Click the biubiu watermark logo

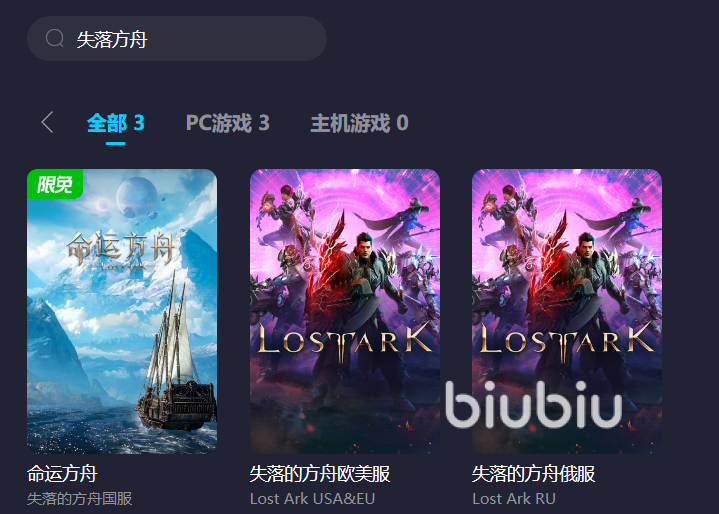pyautogui.click(x=534, y=404)
